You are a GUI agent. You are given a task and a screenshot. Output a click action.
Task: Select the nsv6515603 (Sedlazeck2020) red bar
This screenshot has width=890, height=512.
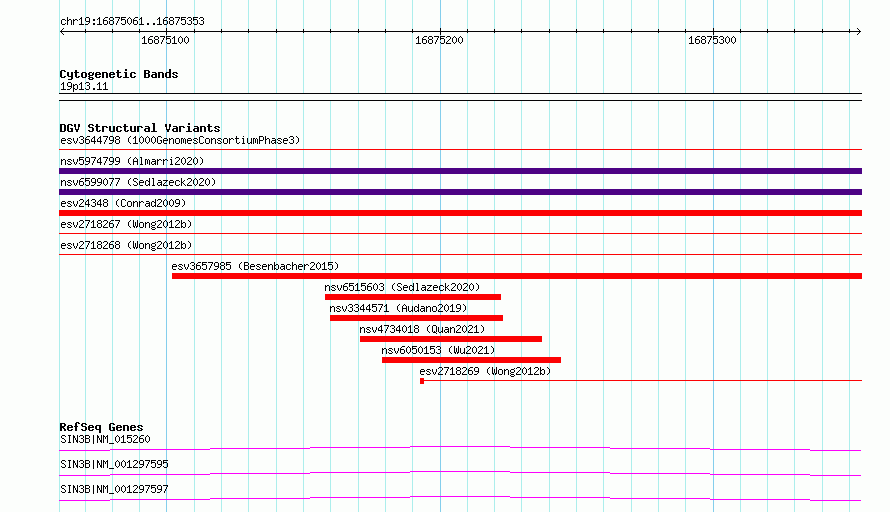[x=413, y=297]
